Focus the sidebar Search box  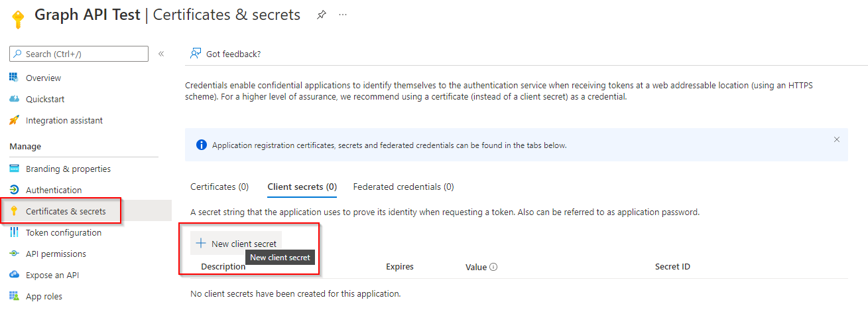click(79, 54)
